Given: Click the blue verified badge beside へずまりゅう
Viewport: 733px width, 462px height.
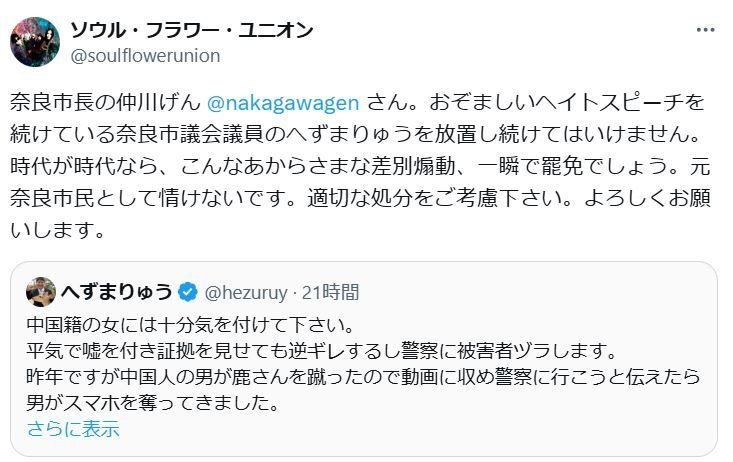Looking at the screenshot, I should pos(187,292).
